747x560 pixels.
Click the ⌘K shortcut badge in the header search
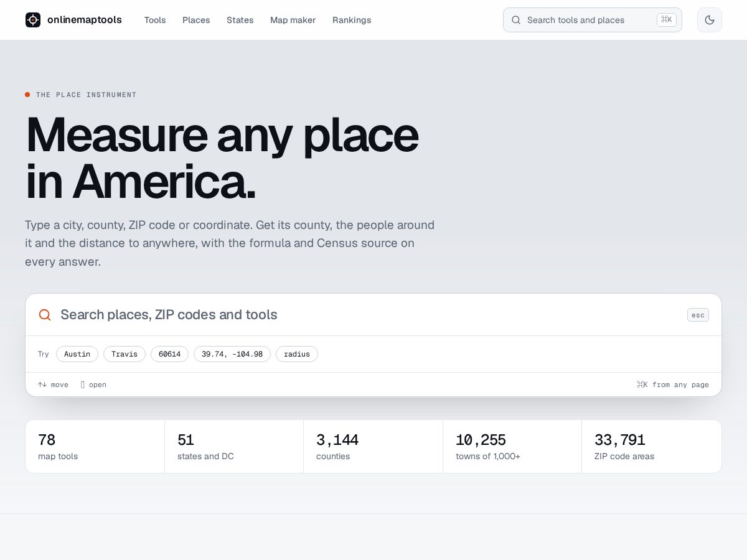(x=667, y=20)
